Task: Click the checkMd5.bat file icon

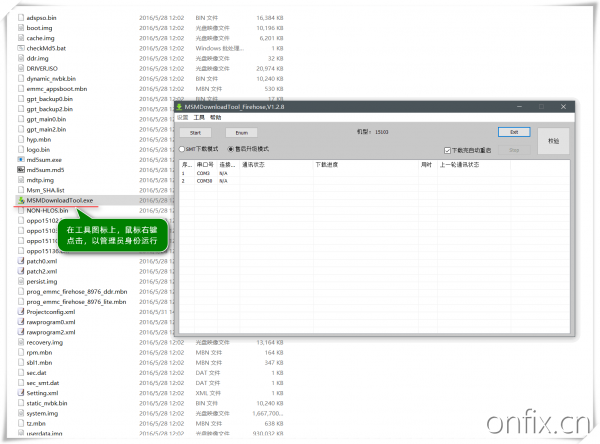Action: click(x=20, y=47)
